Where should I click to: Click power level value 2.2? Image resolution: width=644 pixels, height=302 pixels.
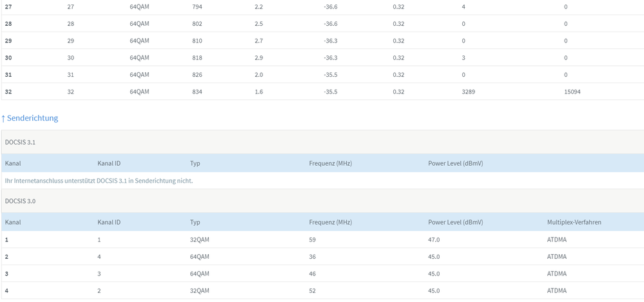pos(259,7)
